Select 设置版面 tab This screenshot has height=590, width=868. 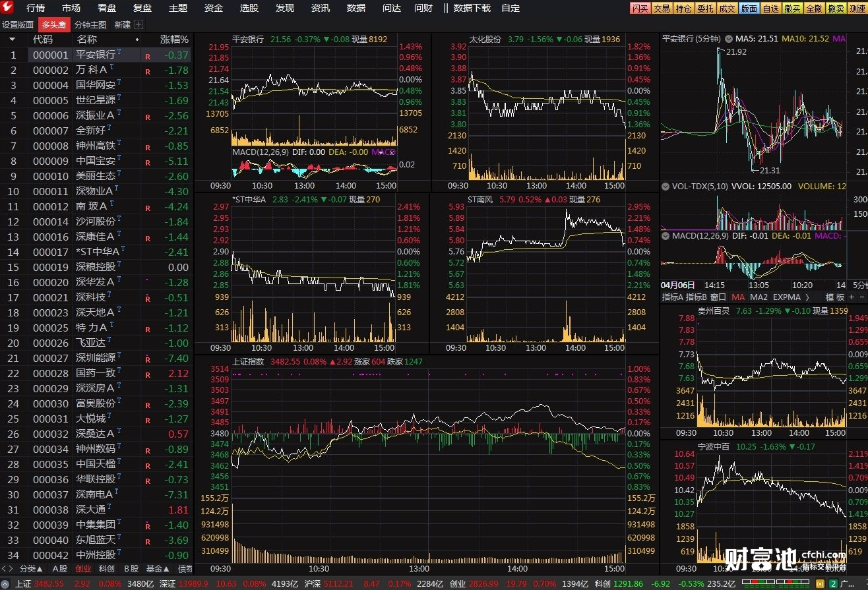18,24
